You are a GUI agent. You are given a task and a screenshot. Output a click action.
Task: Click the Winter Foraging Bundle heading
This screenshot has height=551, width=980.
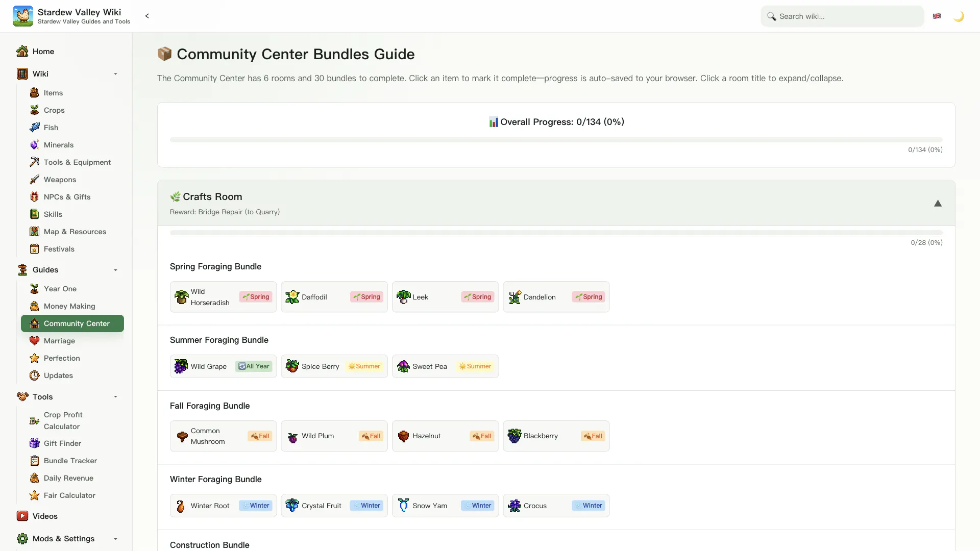tap(215, 480)
